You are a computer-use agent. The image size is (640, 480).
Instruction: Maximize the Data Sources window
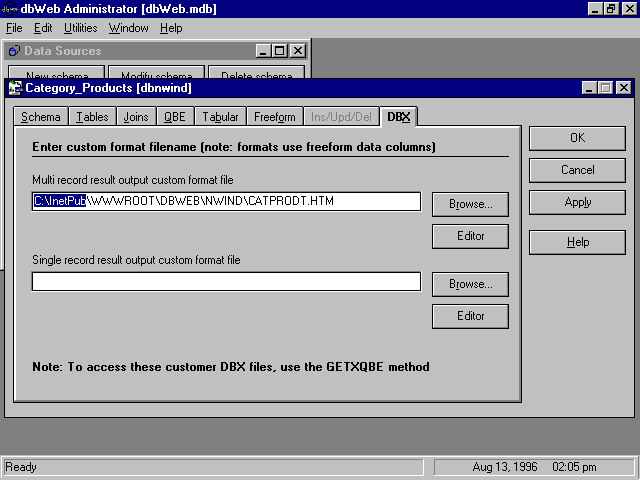point(280,51)
